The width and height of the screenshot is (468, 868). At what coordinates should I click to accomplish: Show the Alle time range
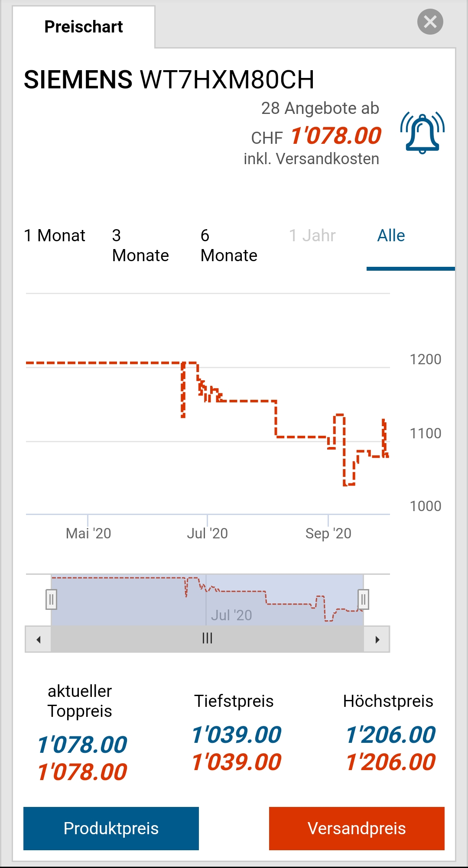coord(391,236)
